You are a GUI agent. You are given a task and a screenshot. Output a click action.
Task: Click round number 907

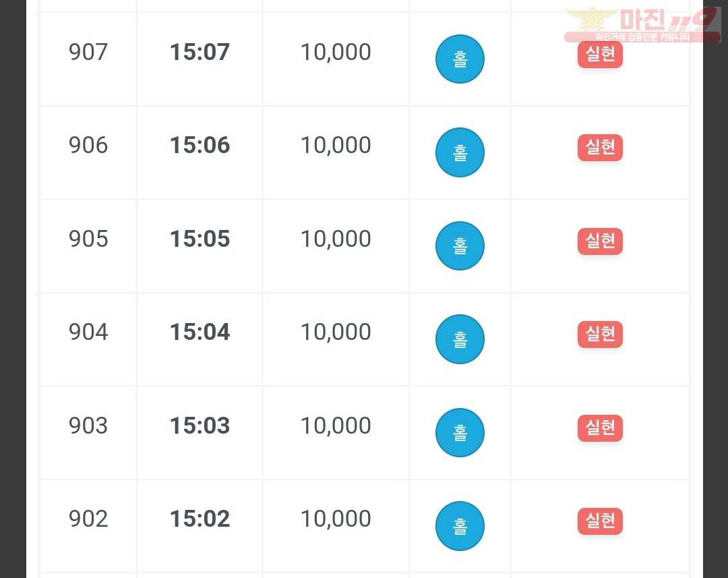coord(88,51)
